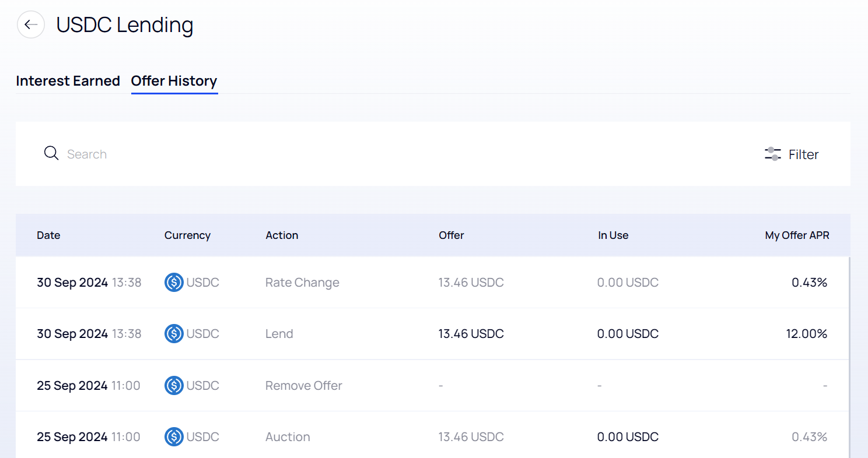868x458 pixels.
Task: Click the 12.00% APR value
Action: tap(806, 334)
